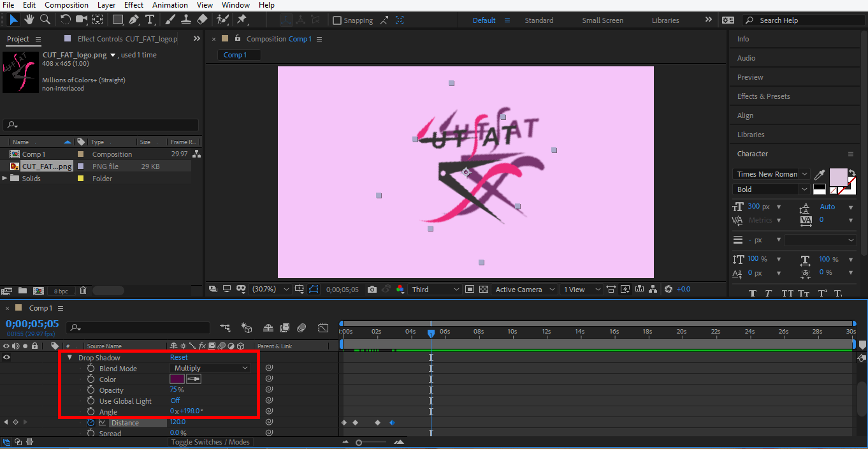The width and height of the screenshot is (868, 449).
Task: Open the Graph Editor in timeline
Action: 324,328
